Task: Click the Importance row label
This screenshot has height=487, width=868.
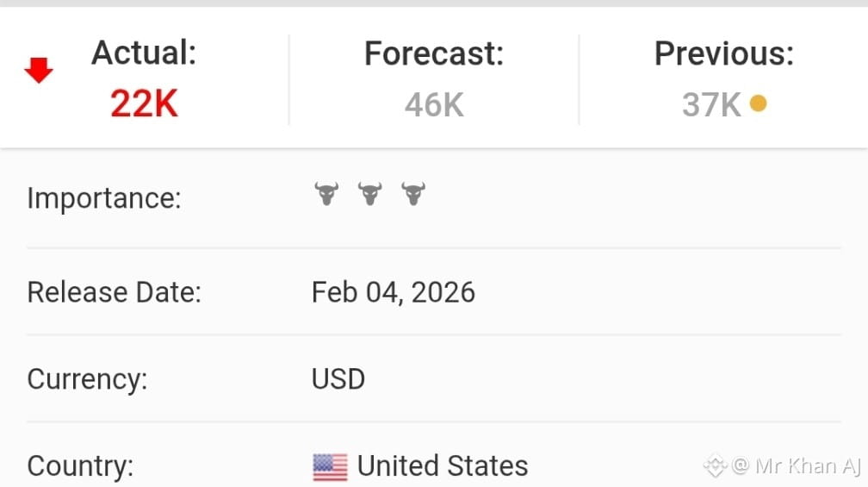Action: pyautogui.click(x=104, y=198)
